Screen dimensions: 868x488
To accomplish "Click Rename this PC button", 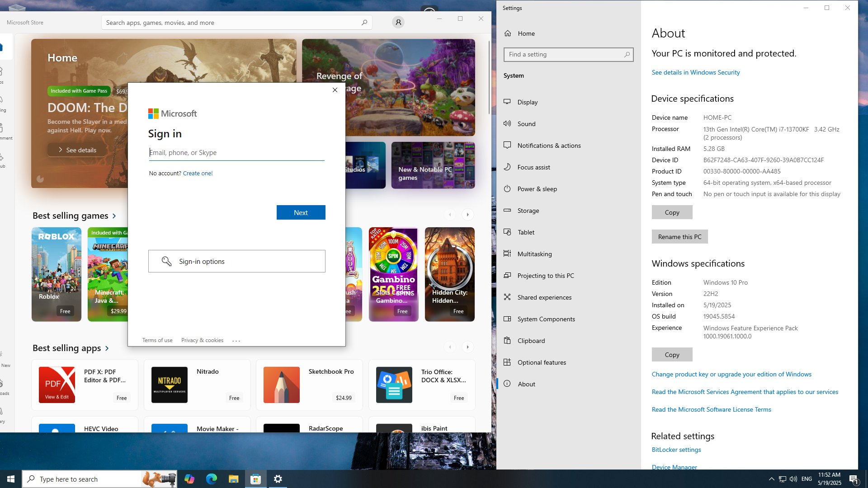I will tap(679, 237).
